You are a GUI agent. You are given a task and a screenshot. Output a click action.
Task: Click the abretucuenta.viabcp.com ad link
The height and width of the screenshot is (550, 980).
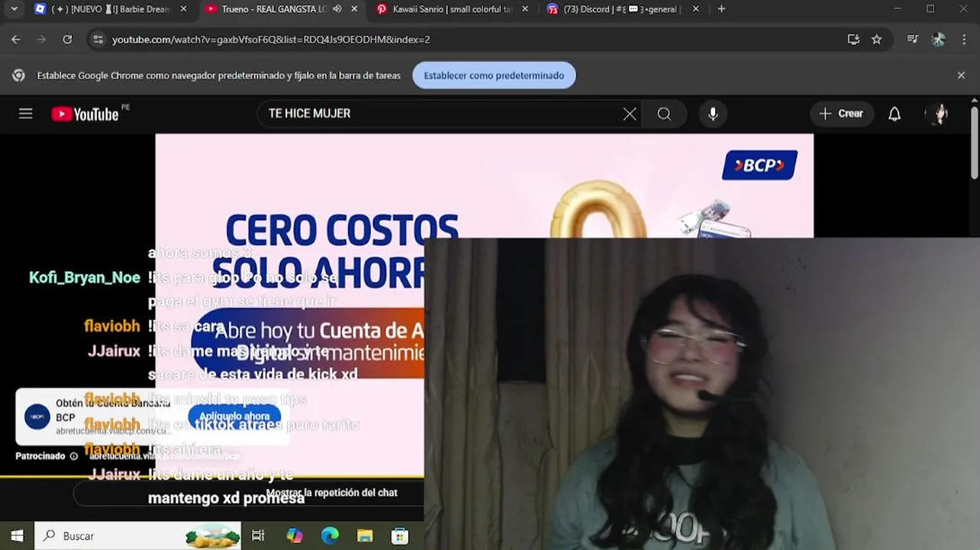164,456
